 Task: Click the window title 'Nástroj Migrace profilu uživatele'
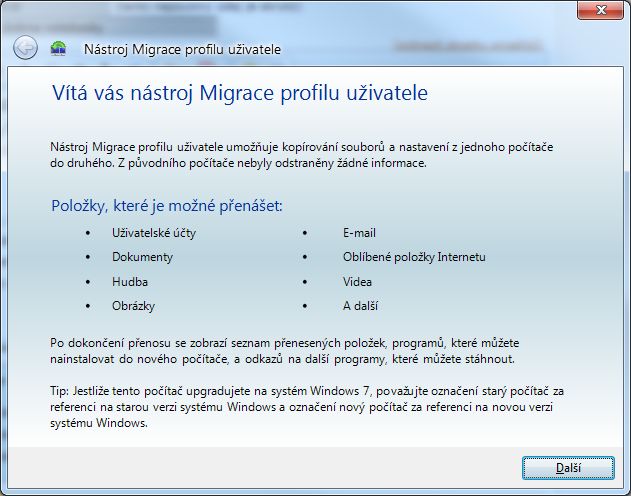point(182,49)
